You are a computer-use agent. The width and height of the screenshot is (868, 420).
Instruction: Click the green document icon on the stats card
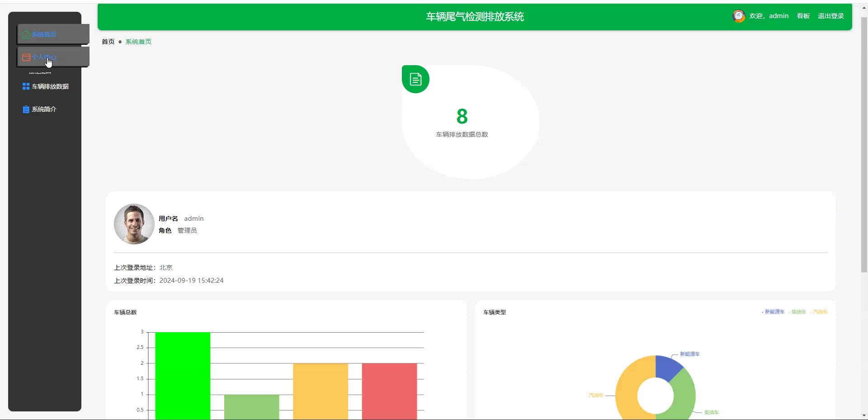point(415,79)
